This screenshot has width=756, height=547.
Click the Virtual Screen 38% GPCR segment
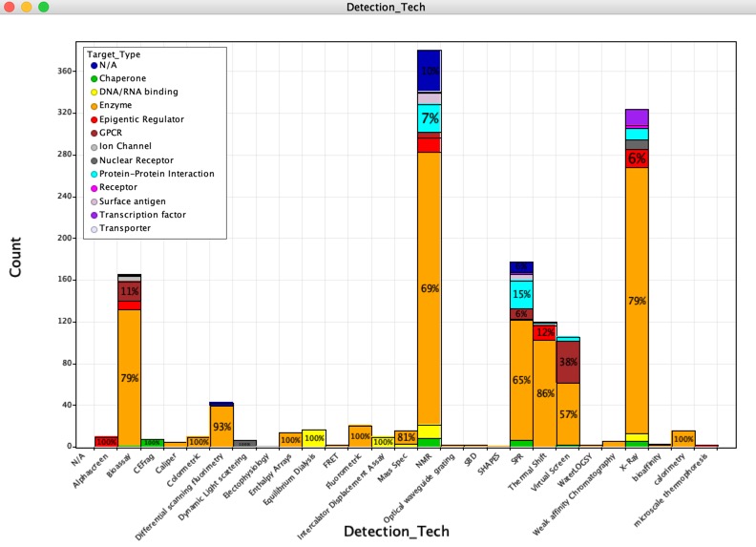click(x=568, y=362)
